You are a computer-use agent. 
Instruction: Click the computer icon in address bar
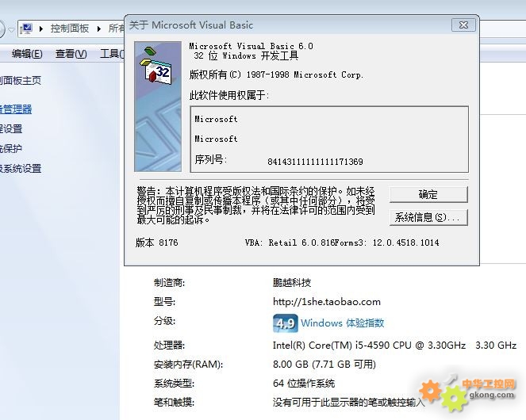(26, 29)
